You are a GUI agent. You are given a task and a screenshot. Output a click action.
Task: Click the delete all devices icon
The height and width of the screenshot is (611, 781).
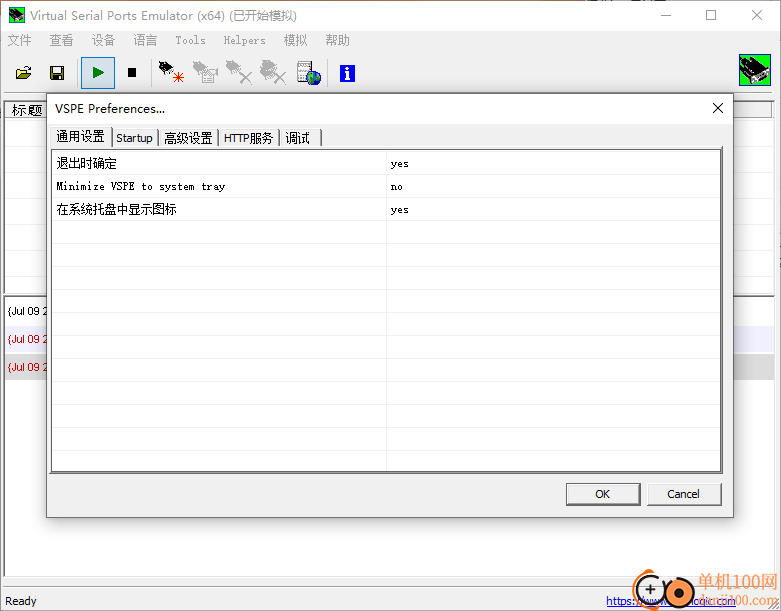tap(273, 72)
